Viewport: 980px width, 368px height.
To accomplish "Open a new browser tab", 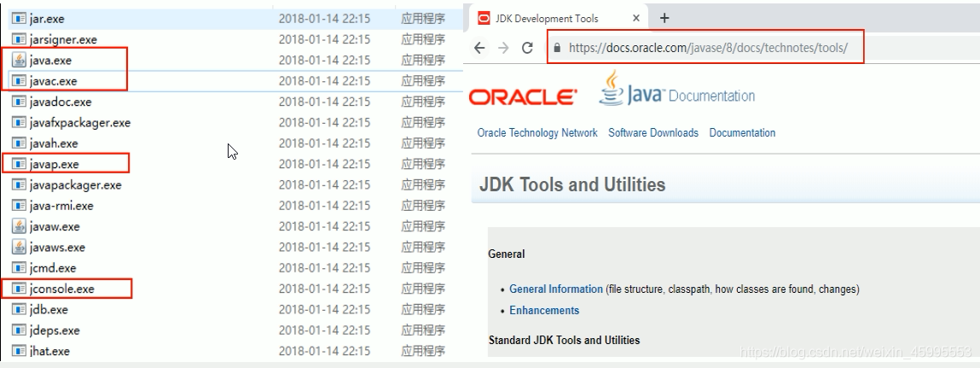I will (x=664, y=18).
